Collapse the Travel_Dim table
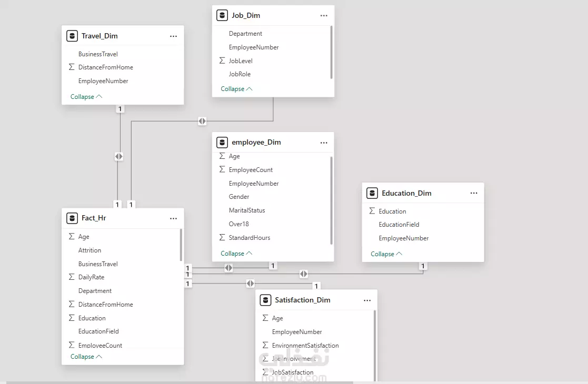The width and height of the screenshot is (588, 384). pyautogui.click(x=86, y=97)
